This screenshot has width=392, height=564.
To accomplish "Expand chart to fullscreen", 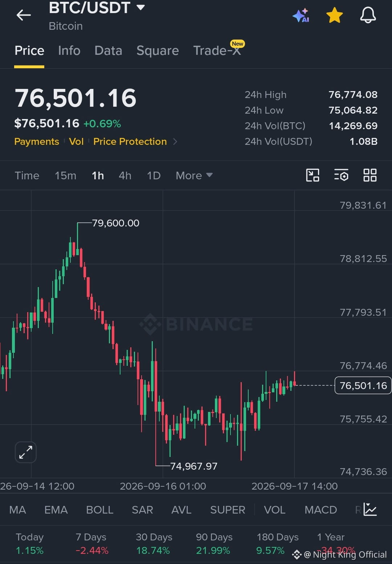I will 26,452.
